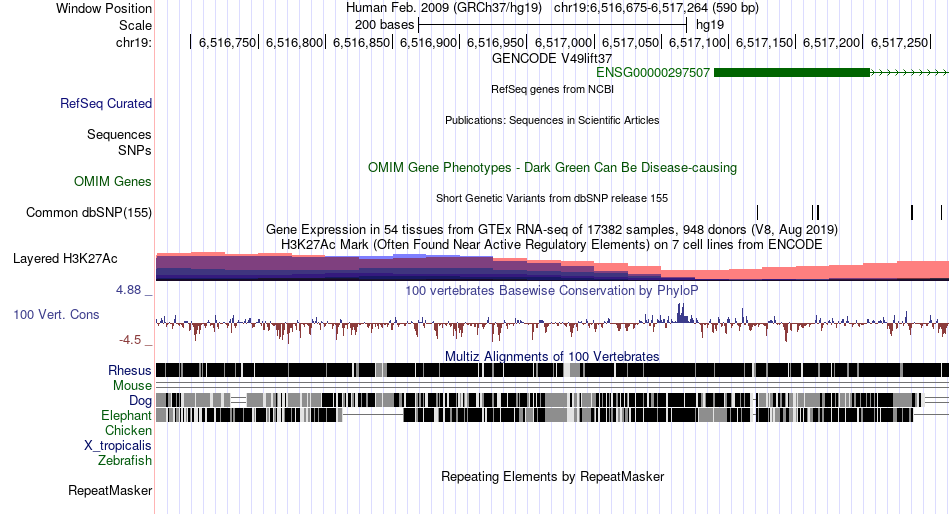Screen dimensions: 950x514
Task: Click the RefSeq Curated track label
Action: point(105,104)
